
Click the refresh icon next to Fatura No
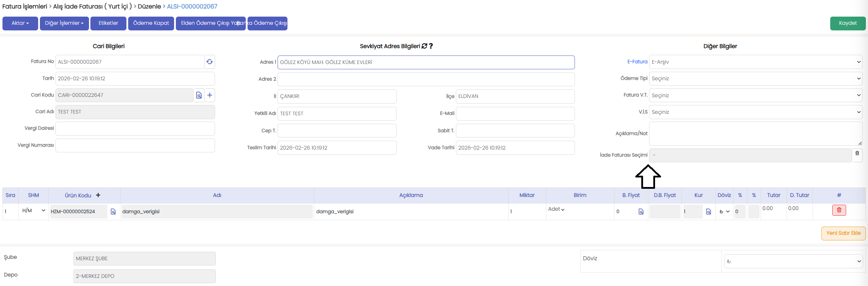click(209, 62)
